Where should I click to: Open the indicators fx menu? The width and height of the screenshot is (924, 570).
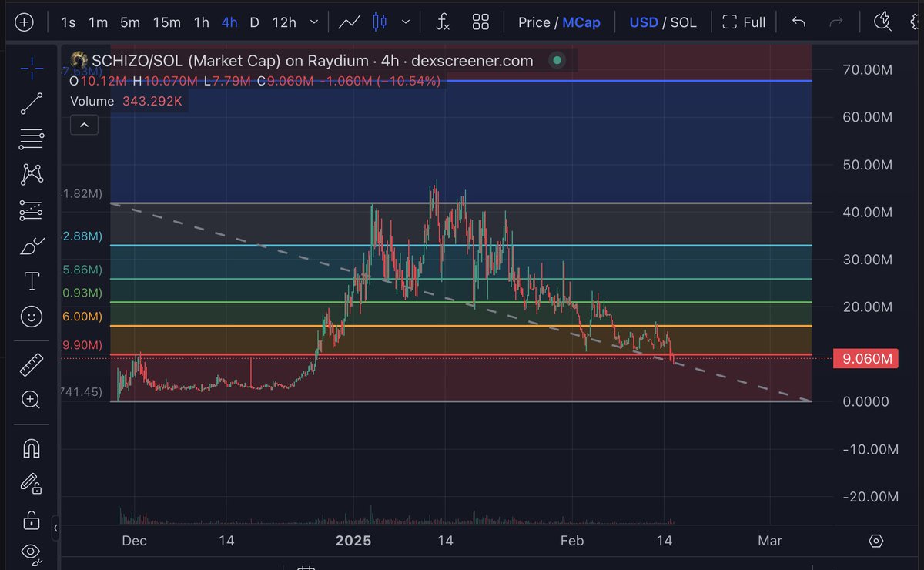pos(443,22)
